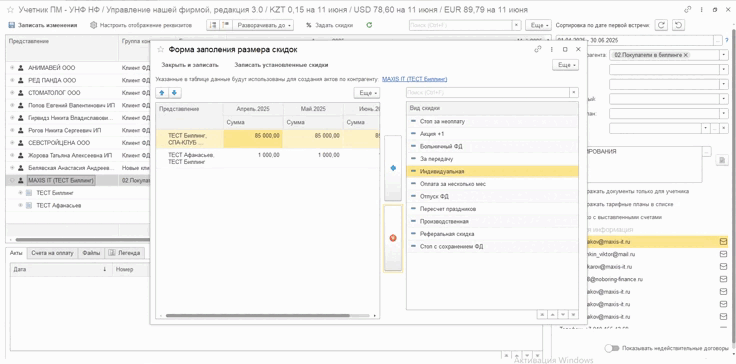Select the Индивидуальная discount type

(492, 171)
